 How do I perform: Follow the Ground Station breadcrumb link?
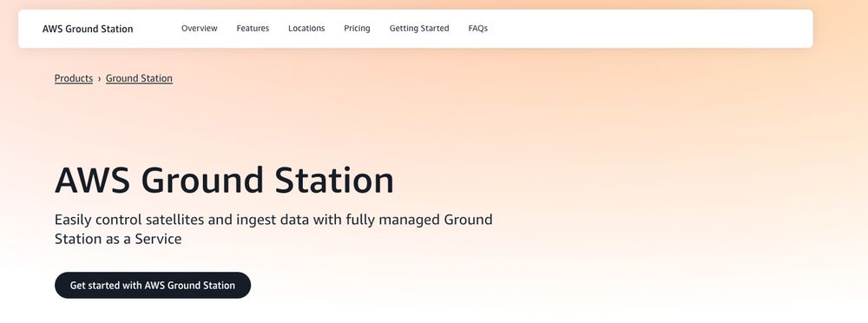click(139, 78)
